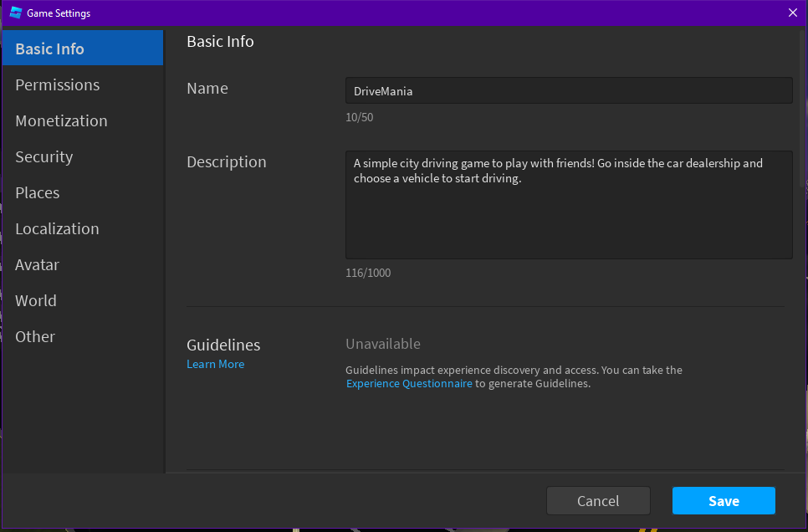The width and height of the screenshot is (808, 532).
Task: Switch to the Other tab
Action: [x=35, y=336]
